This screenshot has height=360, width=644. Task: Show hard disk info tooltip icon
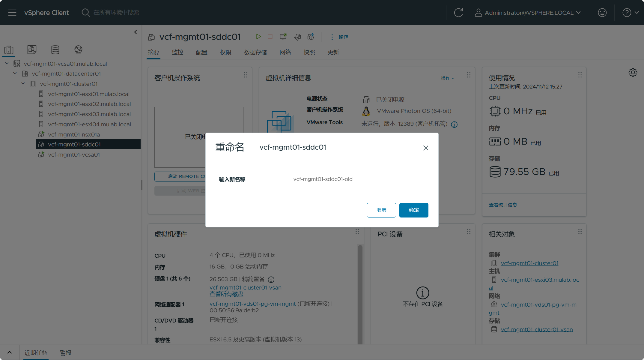[x=271, y=280]
